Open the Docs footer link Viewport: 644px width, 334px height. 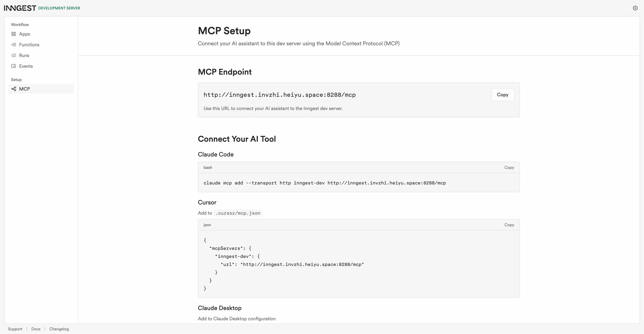pos(36,329)
